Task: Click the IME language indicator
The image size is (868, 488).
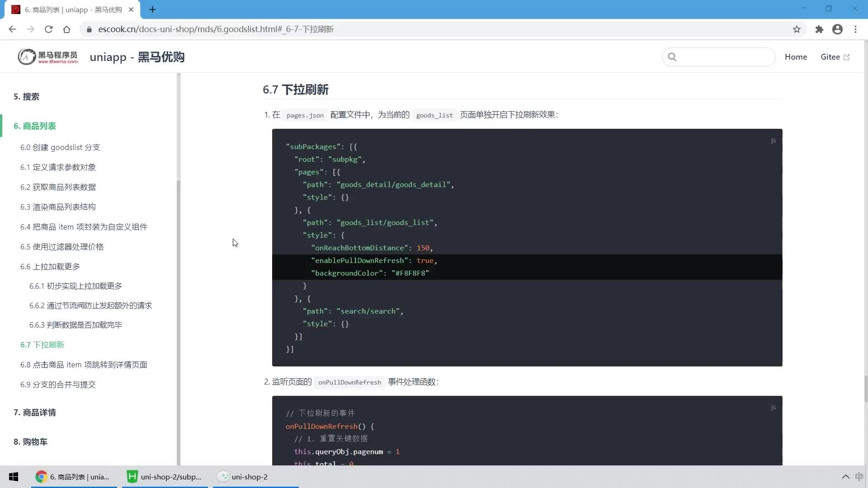Action: point(859,477)
